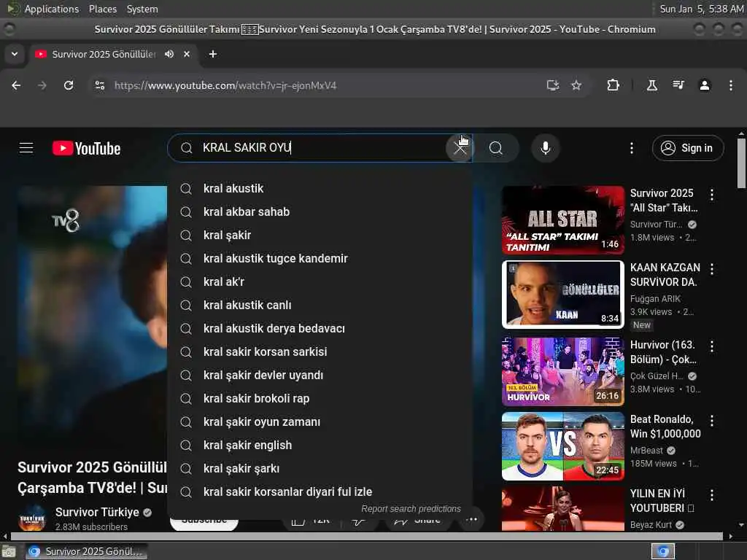Choose the plain 'kral şakir' suggestion
The image size is (747, 560).
coord(320,236)
